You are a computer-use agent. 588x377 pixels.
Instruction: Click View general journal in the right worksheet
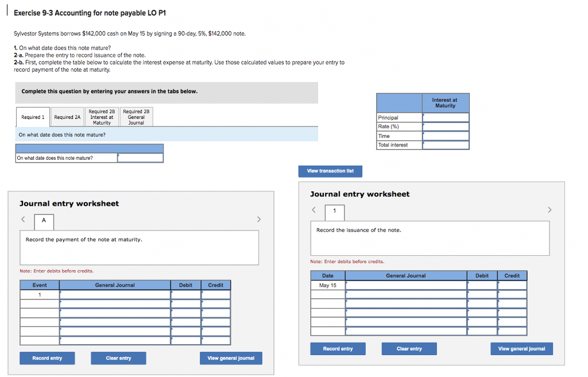[521, 348]
